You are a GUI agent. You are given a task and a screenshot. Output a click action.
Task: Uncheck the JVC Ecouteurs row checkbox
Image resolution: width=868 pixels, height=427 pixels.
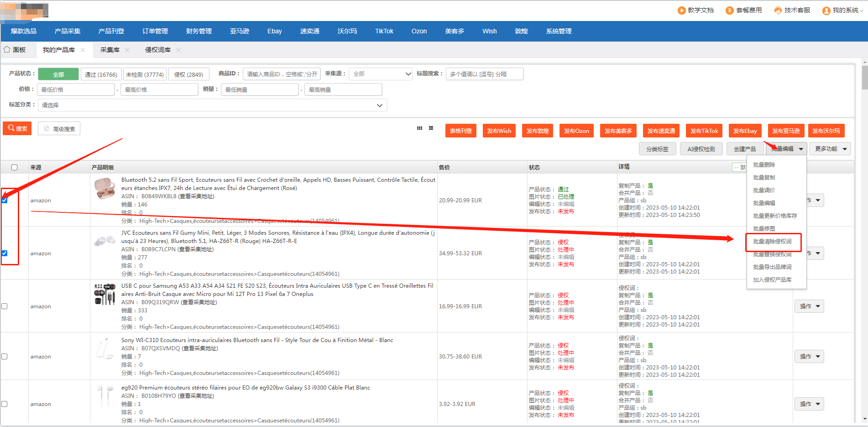click(x=5, y=253)
